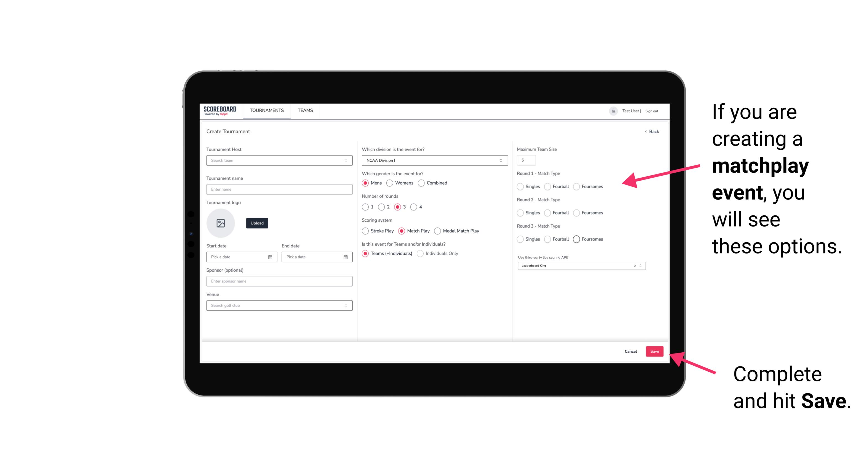Select the Womens gender radio button

tap(389, 183)
